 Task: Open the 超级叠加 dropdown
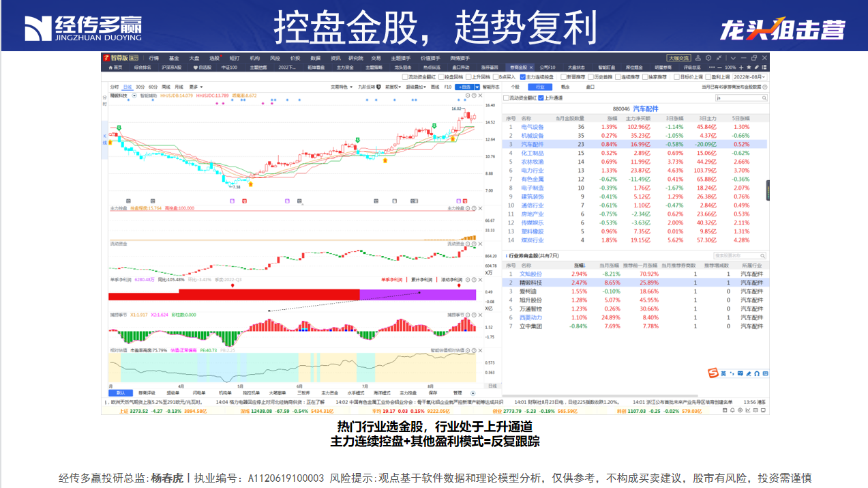click(x=416, y=87)
